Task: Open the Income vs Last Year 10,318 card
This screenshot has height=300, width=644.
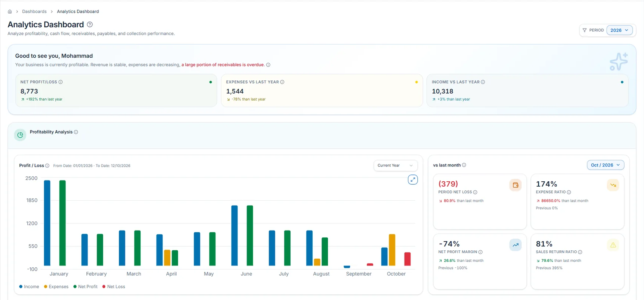Action: point(527,90)
